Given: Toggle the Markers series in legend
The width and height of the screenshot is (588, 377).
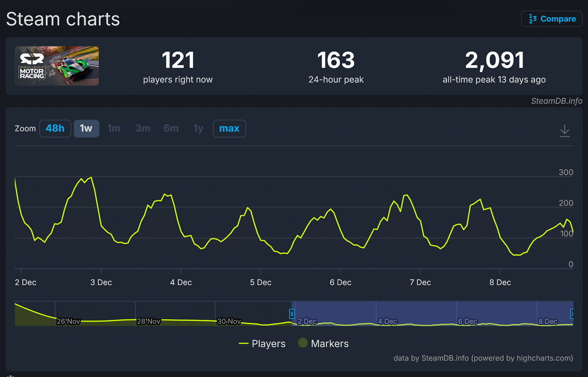Looking at the screenshot, I should coord(323,343).
